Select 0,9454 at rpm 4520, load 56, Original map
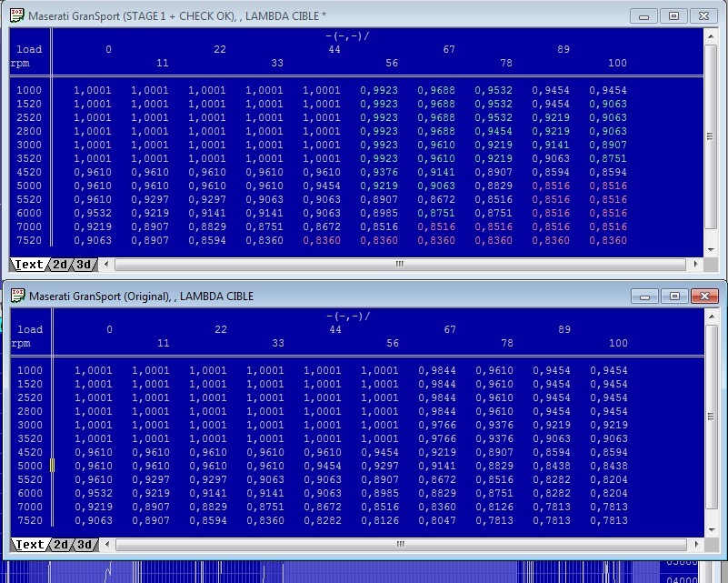Viewport: 728px width, 583px height. pos(380,452)
